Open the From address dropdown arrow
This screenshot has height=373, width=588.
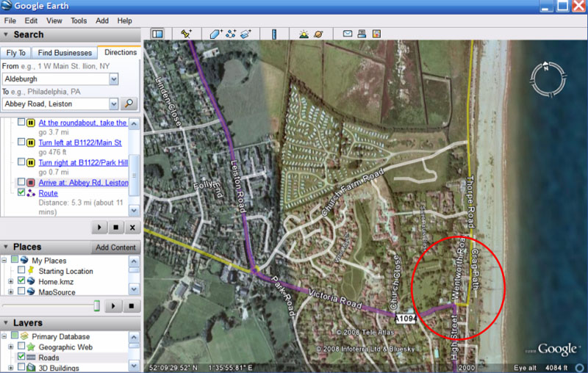(x=114, y=79)
